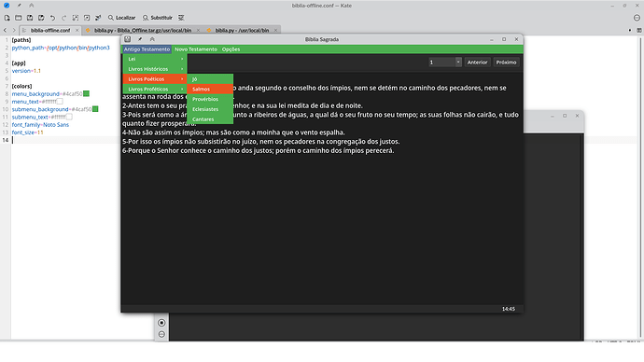Click the pin icon in Kate title bar
Screen dimensions: 644x362
click(19, 6)
